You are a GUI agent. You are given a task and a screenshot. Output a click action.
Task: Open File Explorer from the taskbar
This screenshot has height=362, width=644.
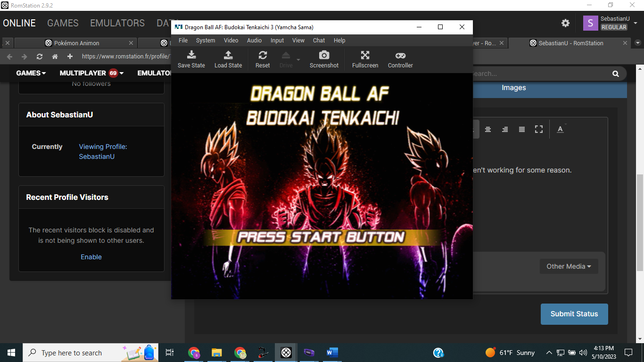tap(217, 353)
